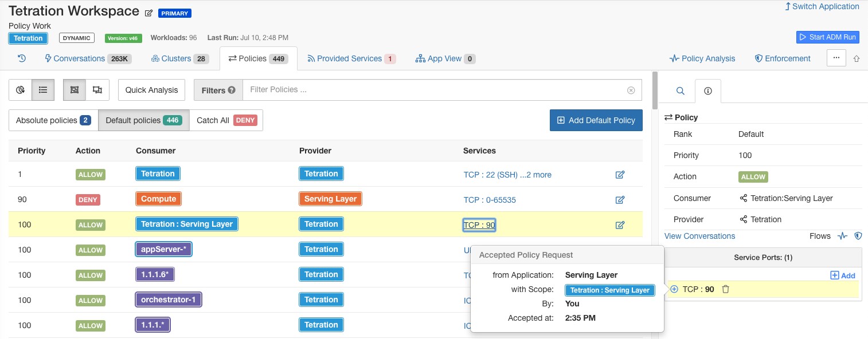The image size is (868, 339).
Task: Click the DENY action badge for Compute
Action: click(x=88, y=200)
